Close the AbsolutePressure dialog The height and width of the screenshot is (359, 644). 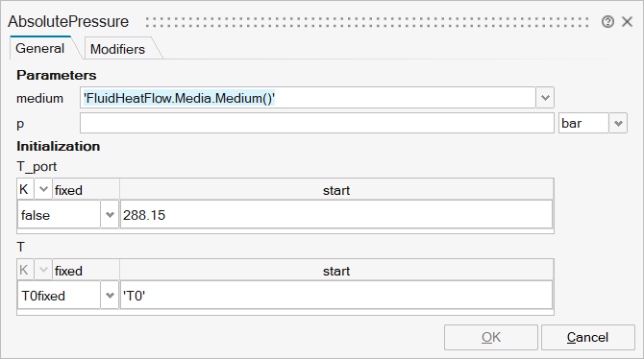point(627,22)
